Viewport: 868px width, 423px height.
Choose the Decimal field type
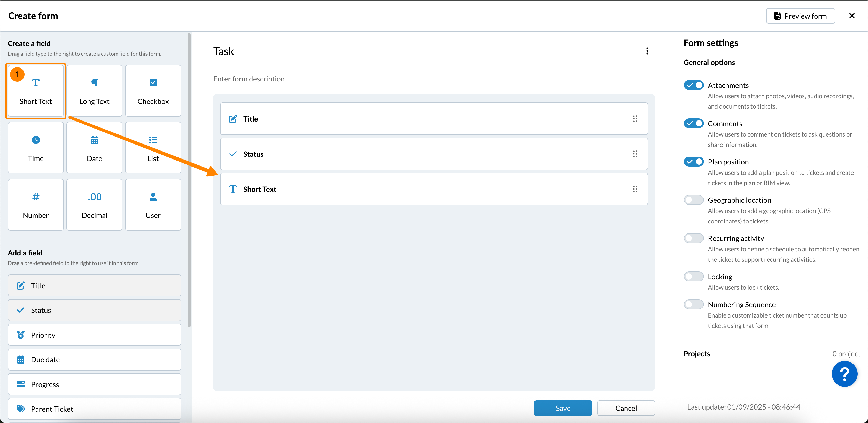coord(94,205)
